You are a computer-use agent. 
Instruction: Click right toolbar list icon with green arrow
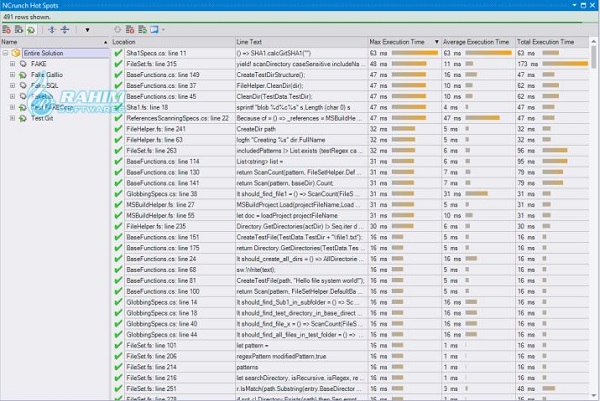point(142,29)
